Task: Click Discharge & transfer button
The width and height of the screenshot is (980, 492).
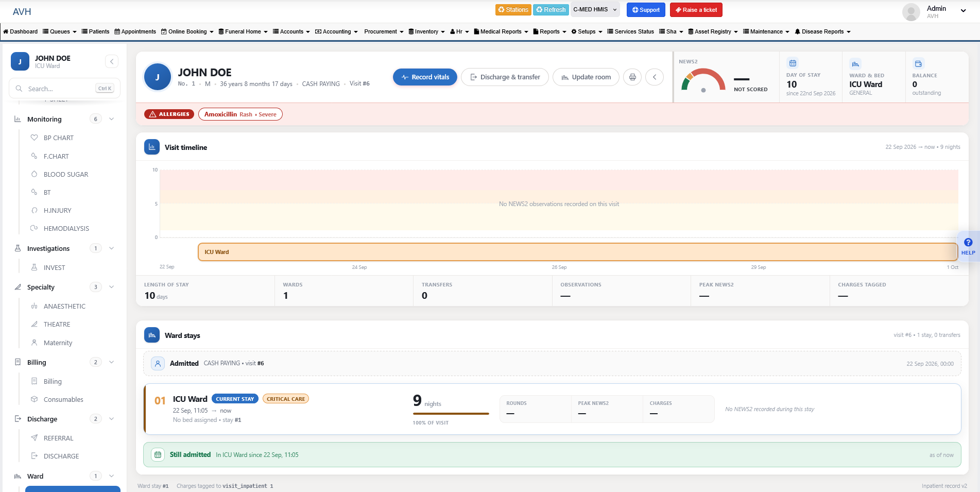Action: coord(505,77)
